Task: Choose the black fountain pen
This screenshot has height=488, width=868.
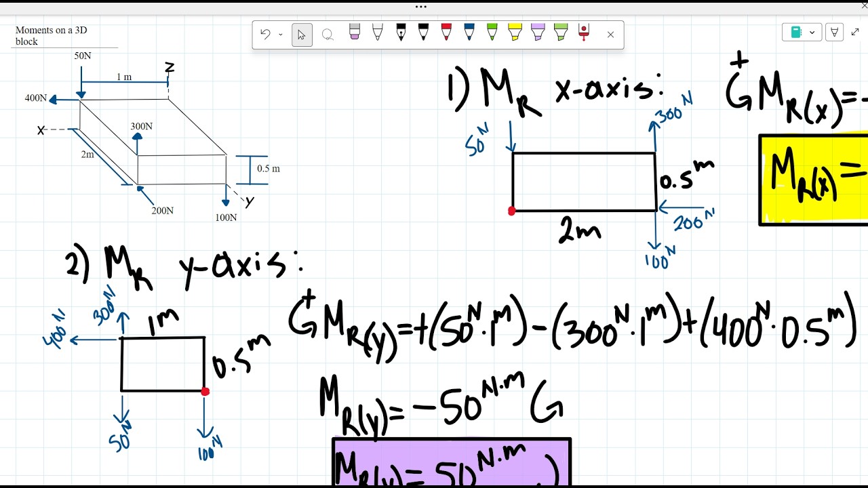Action: 401,33
